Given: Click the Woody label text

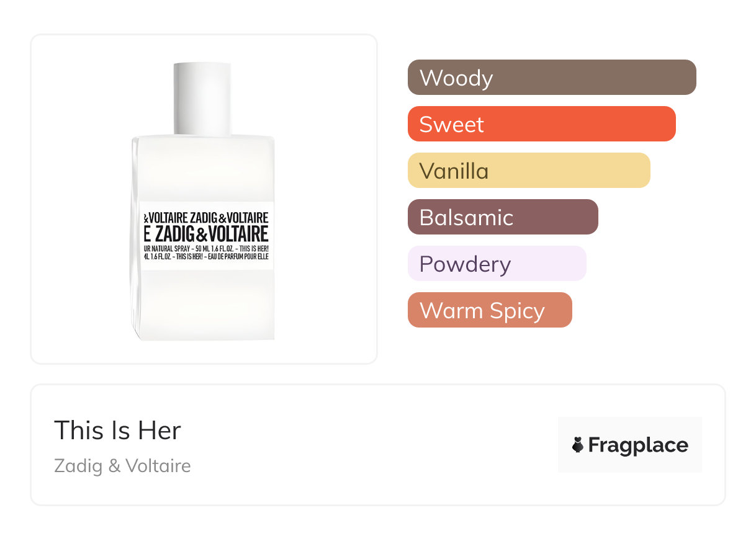Looking at the screenshot, I should coord(456,78).
